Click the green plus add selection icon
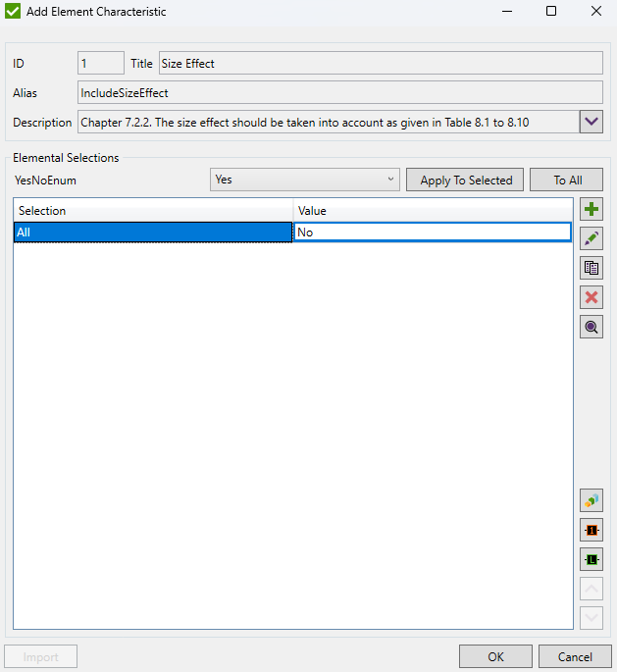Screen dimensions: 617x672 pos(591,209)
